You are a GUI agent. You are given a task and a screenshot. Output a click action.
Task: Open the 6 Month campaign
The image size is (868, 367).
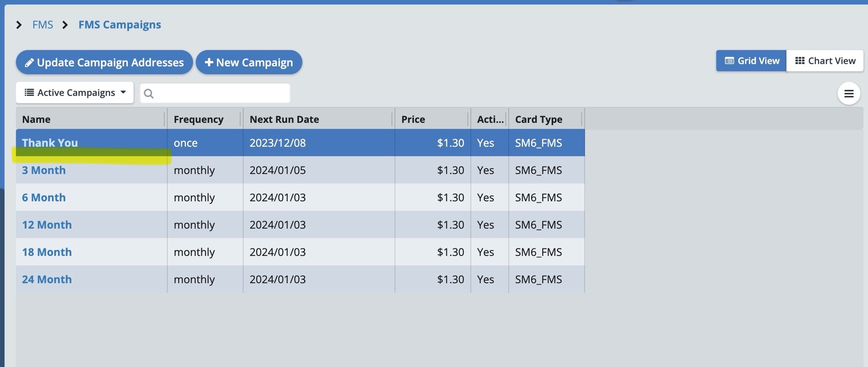point(44,198)
